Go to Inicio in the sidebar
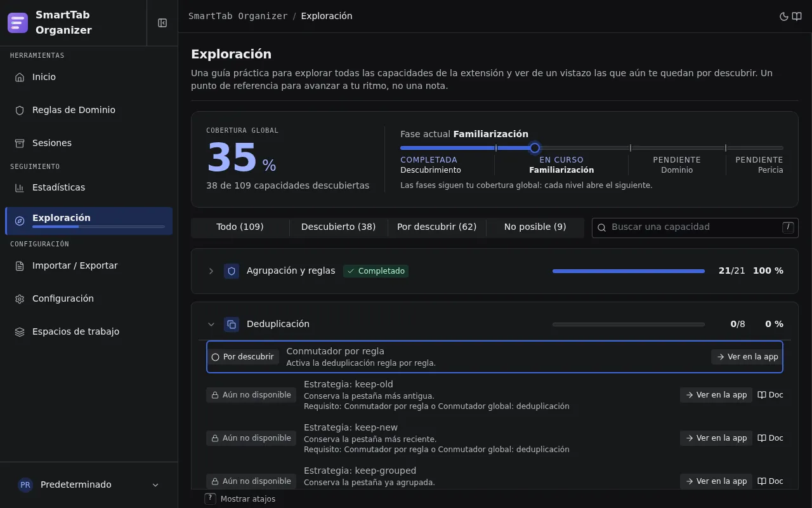Viewport: 812px width, 508px height. (x=89, y=77)
